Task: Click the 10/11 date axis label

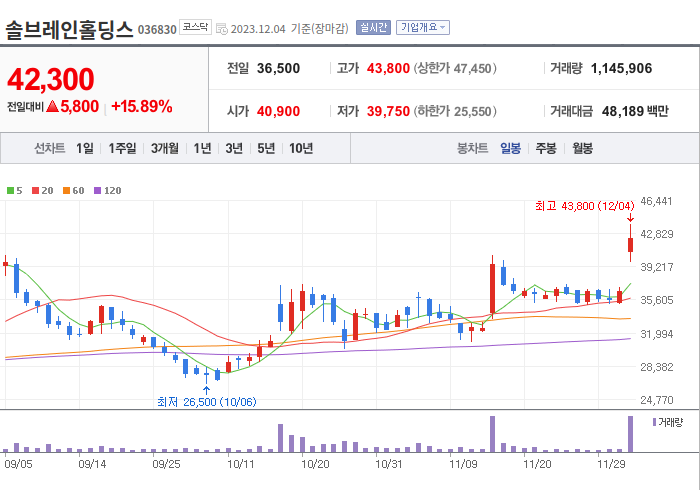Action: tap(241, 464)
